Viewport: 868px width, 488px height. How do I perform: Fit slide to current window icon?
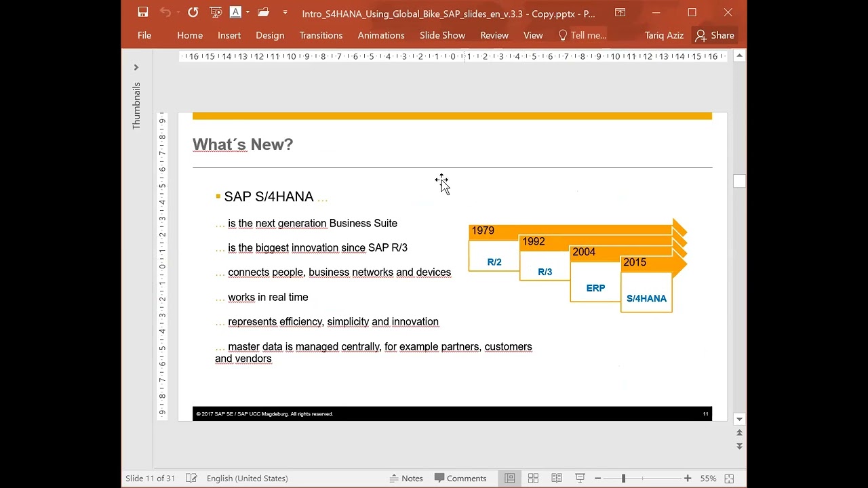tap(730, 478)
